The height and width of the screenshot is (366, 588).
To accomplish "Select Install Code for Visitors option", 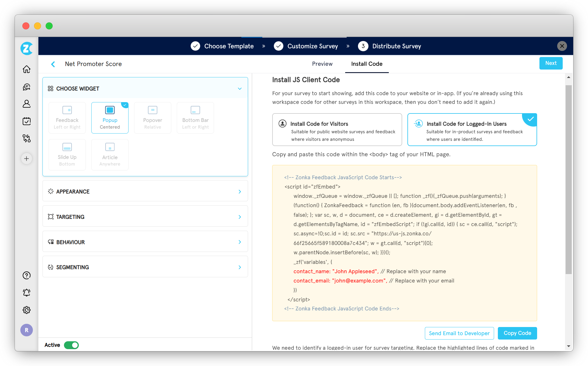I will coord(337,130).
